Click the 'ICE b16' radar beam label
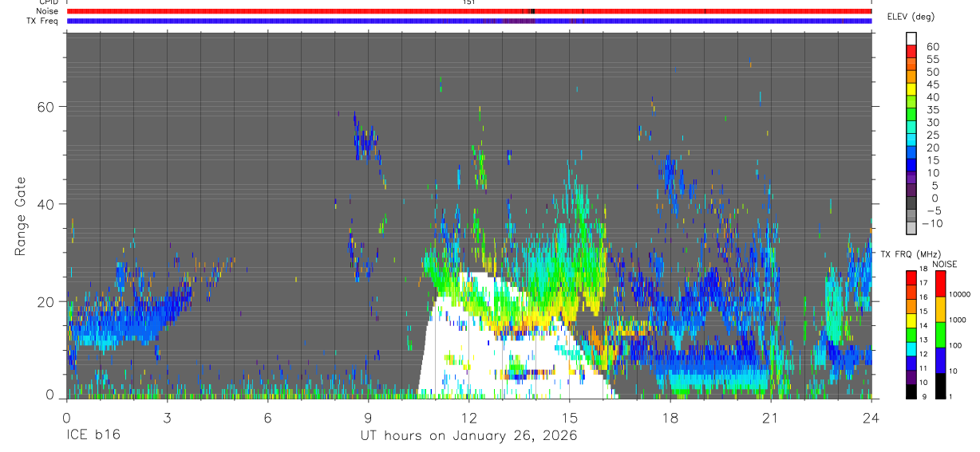Image resolution: width=980 pixels, height=452 pixels. [x=92, y=436]
